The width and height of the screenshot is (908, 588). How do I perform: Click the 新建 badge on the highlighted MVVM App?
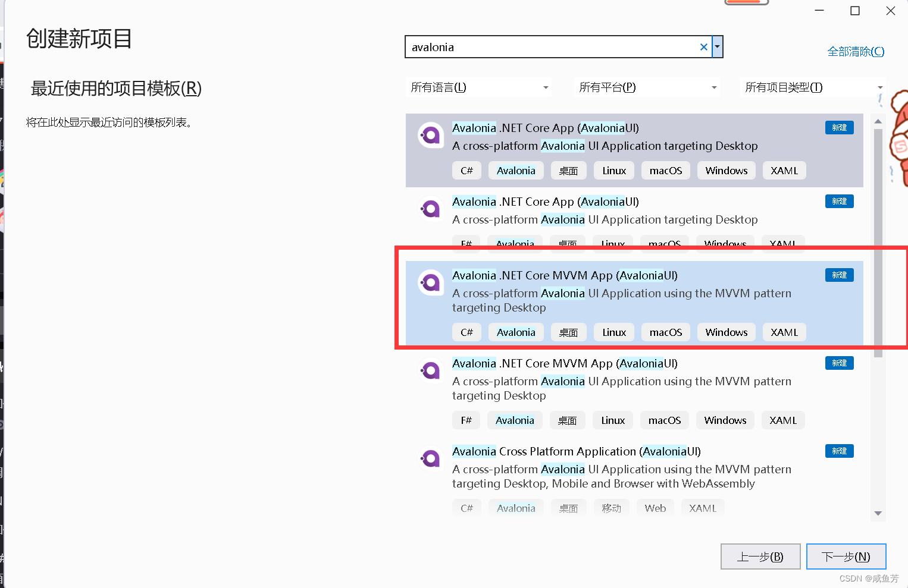(840, 275)
